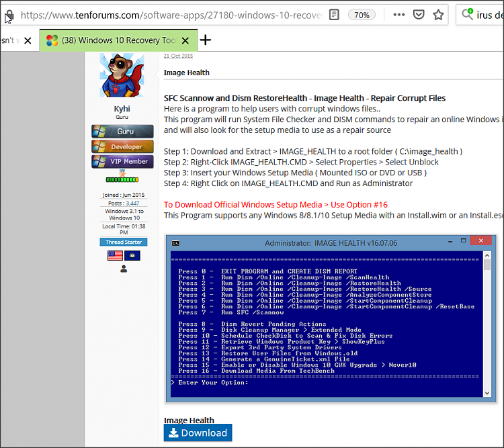Click 'Press 11 - Retrieve Windows Product Key' line
This screenshot has width=504, height=448.
[x=282, y=342]
